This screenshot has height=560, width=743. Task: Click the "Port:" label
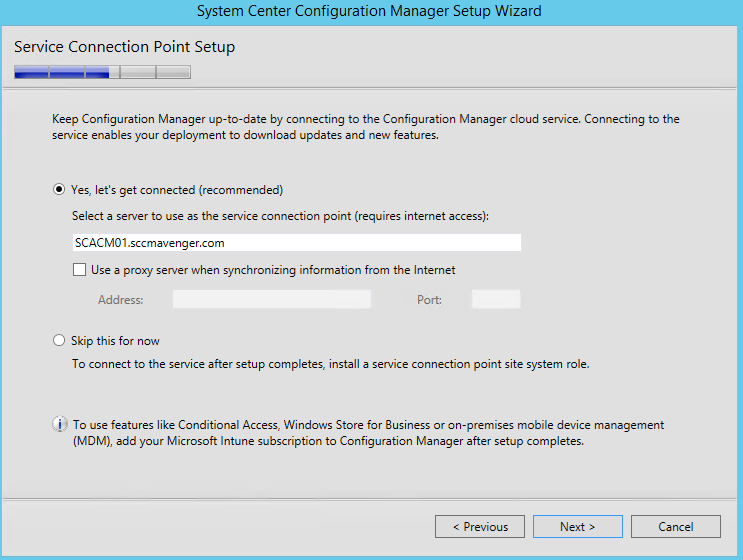[429, 300]
